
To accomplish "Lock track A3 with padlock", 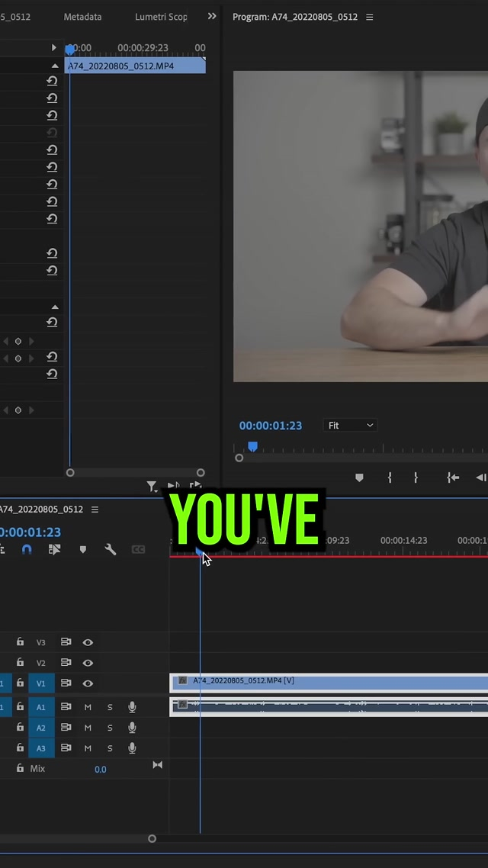I will [20, 747].
